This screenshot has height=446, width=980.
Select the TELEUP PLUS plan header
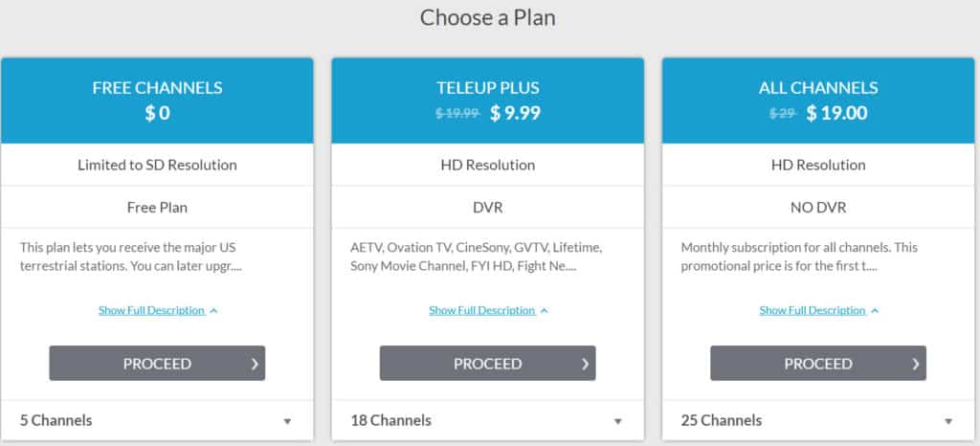(487, 88)
